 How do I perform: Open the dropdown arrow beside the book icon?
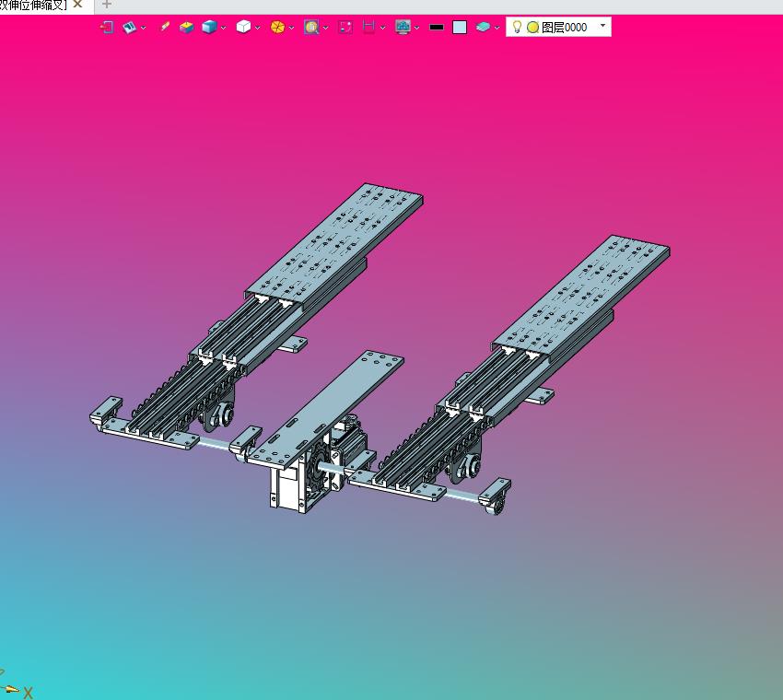[x=144, y=28]
